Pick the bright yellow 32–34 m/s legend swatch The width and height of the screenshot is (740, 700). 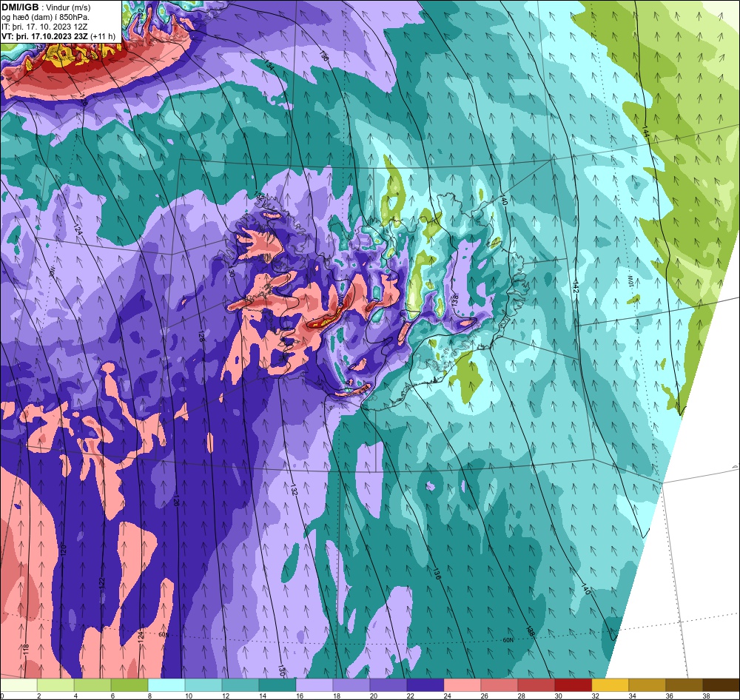tap(610, 685)
